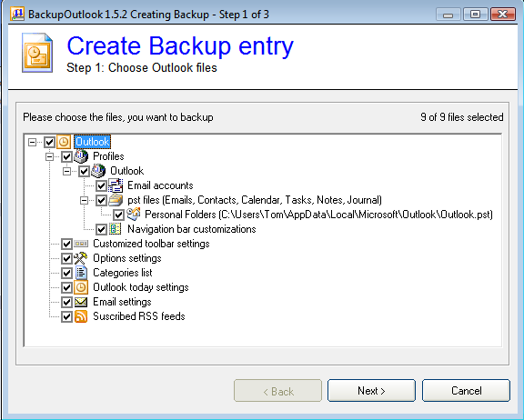Click the RSS feeds orange icon
The width and height of the screenshot is (524, 420).
click(81, 316)
